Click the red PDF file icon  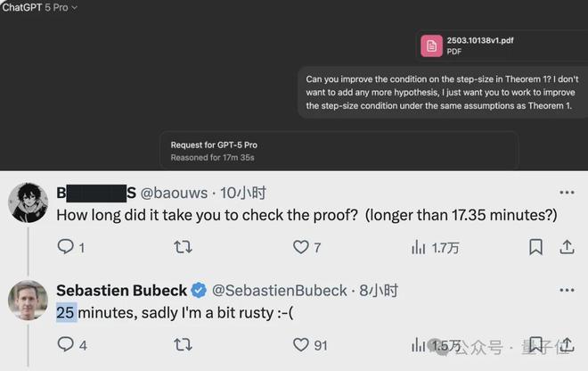pos(432,45)
